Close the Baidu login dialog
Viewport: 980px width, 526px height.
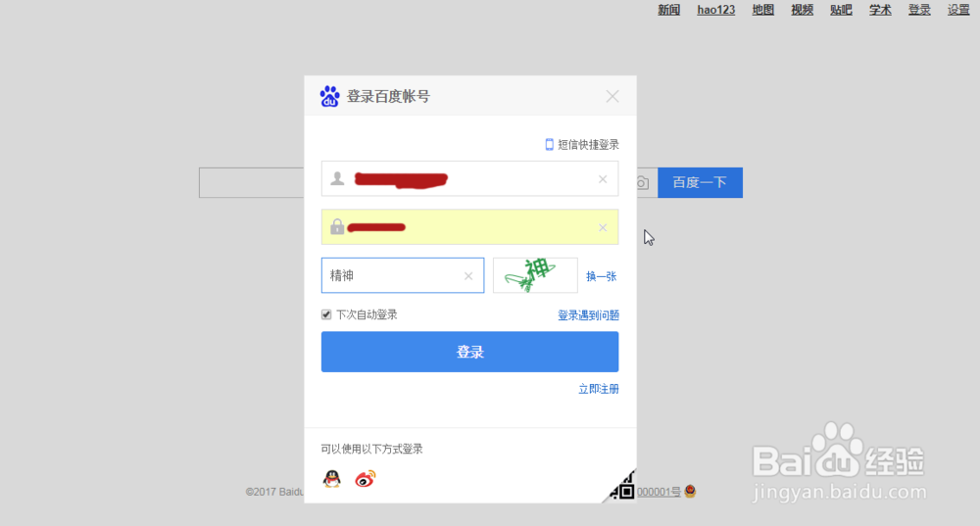point(612,96)
